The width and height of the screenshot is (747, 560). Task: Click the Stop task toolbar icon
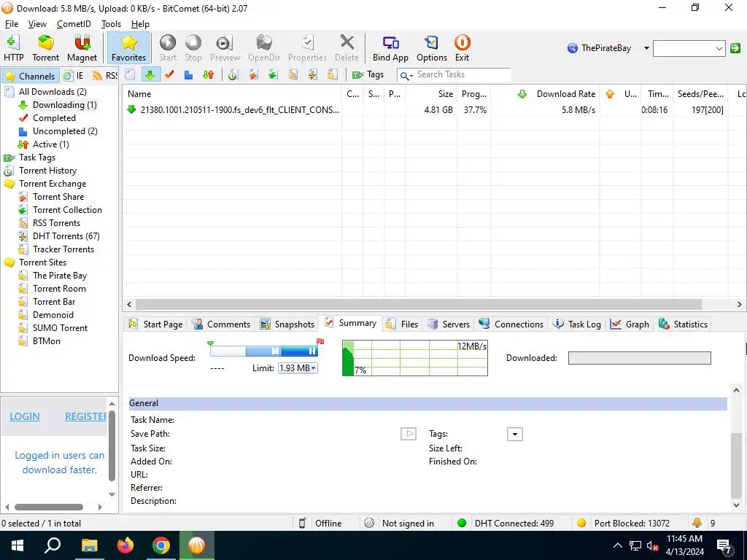tap(193, 48)
